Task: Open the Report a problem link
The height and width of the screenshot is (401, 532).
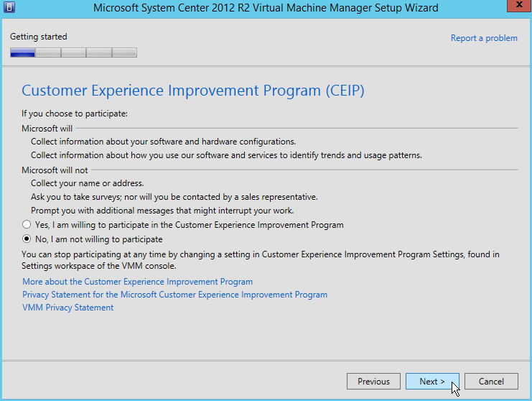Action: 483,38
